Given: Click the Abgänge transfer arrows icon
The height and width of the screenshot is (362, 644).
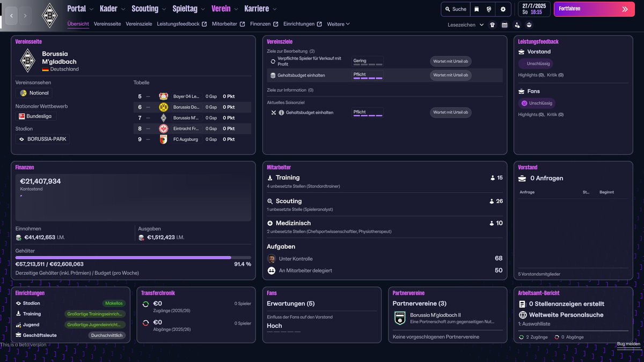Looking at the screenshot, I should [x=145, y=322].
